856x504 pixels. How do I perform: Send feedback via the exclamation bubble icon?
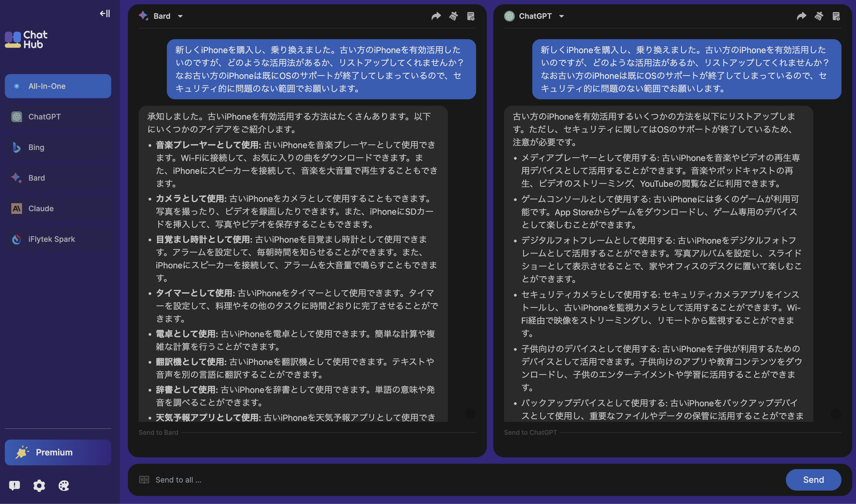(15, 486)
